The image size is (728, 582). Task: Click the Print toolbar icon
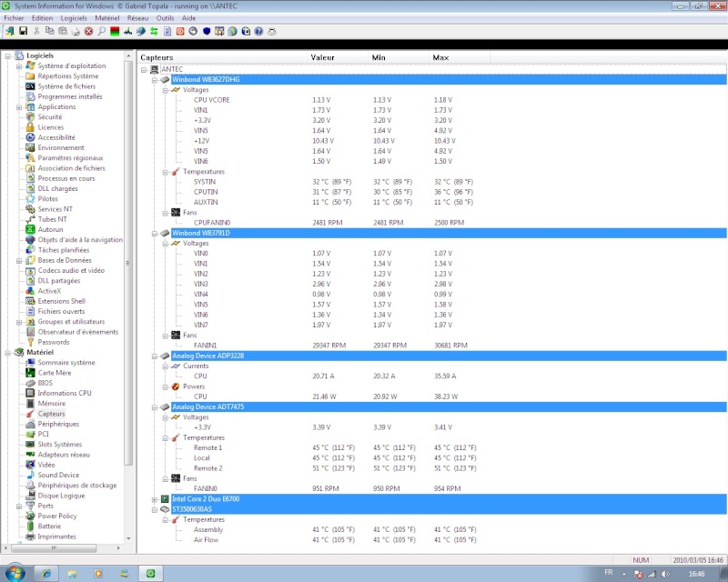tap(76, 31)
